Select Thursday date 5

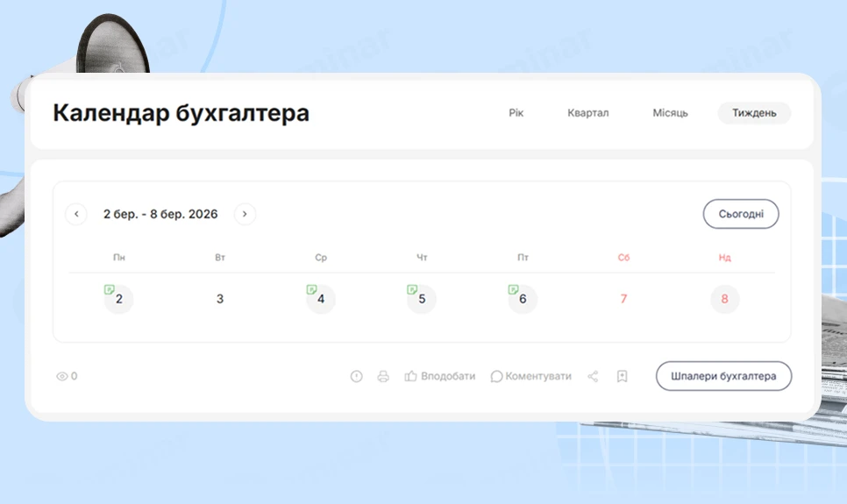coord(422,299)
